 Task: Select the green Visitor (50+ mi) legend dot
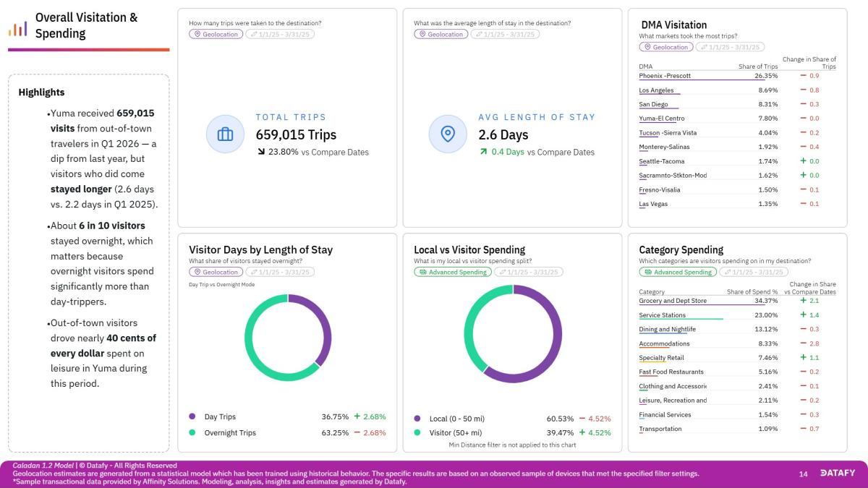[x=417, y=432]
